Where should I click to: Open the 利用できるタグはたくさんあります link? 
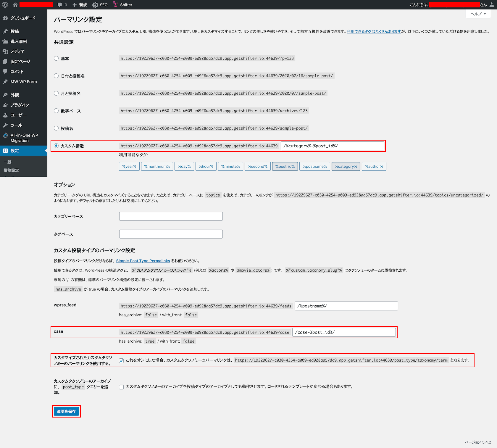pos(374,31)
